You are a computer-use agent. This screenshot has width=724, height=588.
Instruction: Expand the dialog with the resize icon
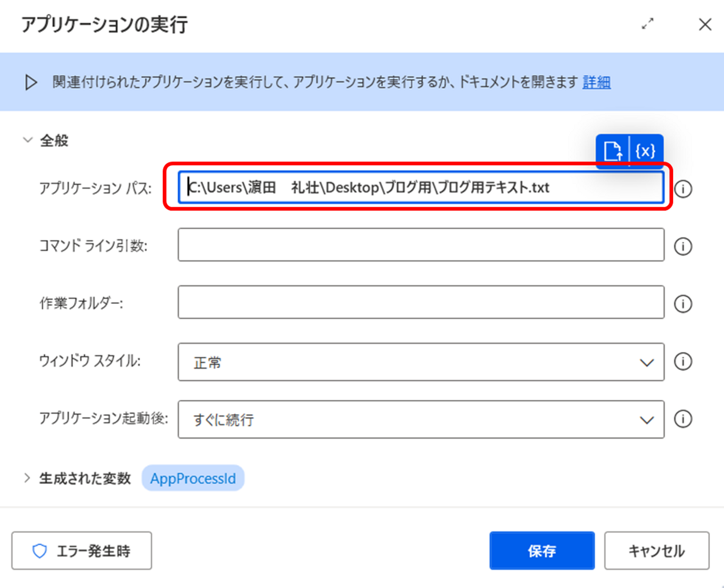(x=648, y=24)
